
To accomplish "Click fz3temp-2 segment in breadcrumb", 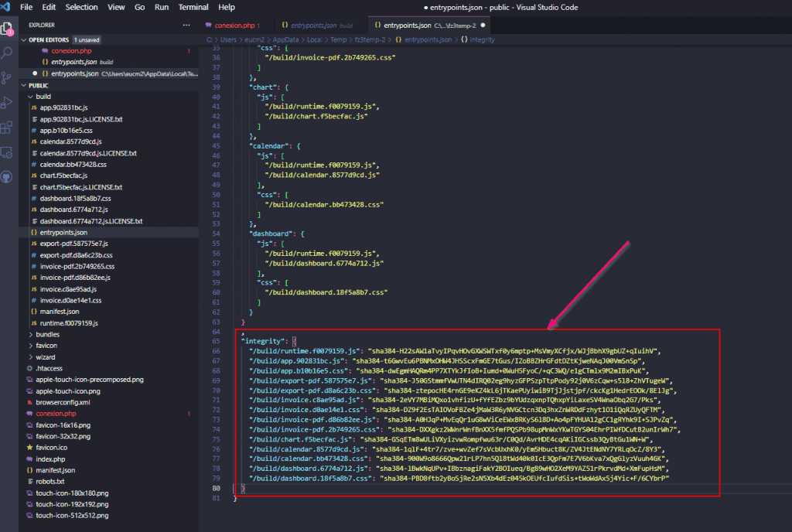I will pos(370,40).
